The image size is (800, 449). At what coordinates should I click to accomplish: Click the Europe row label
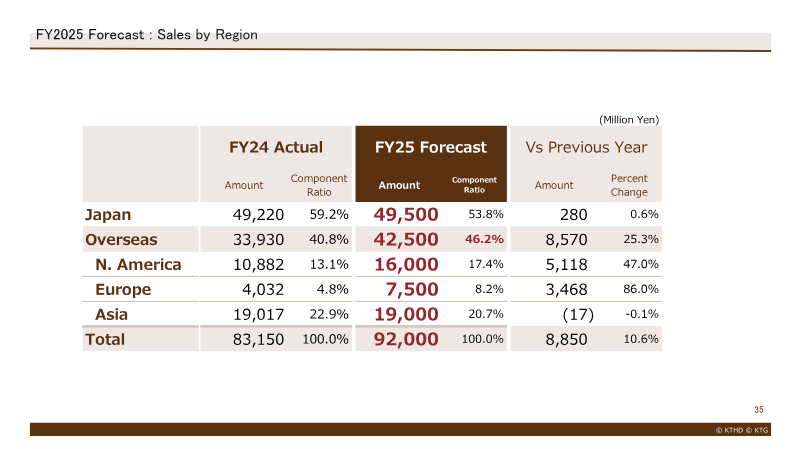123,290
